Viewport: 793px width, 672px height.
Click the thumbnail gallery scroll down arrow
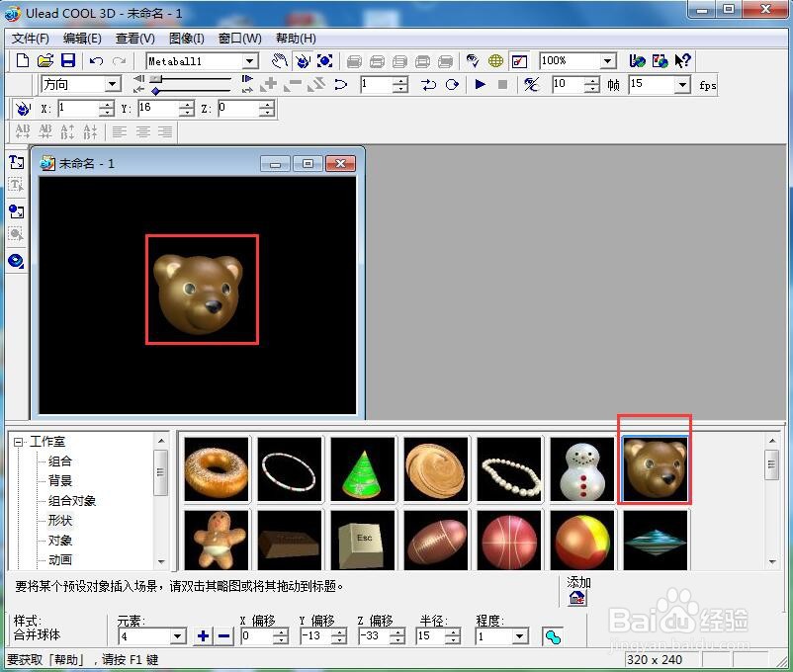[x=772, y=561]
